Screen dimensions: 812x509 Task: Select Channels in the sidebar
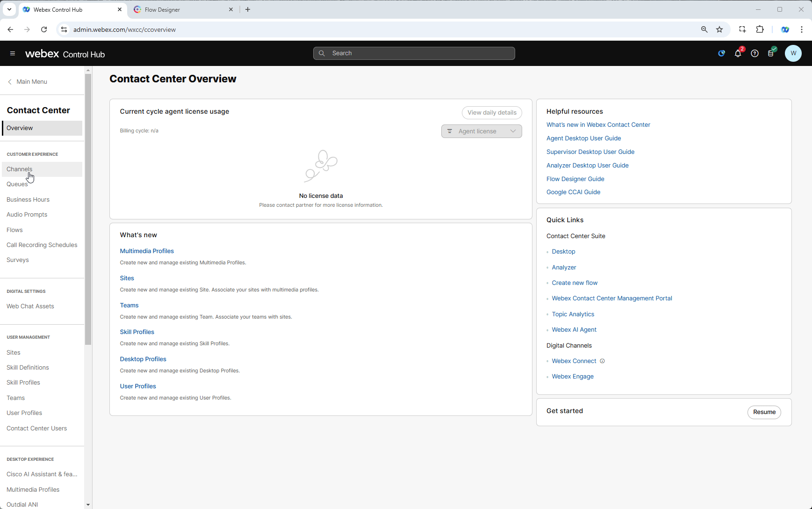click(x=42, y=169)
